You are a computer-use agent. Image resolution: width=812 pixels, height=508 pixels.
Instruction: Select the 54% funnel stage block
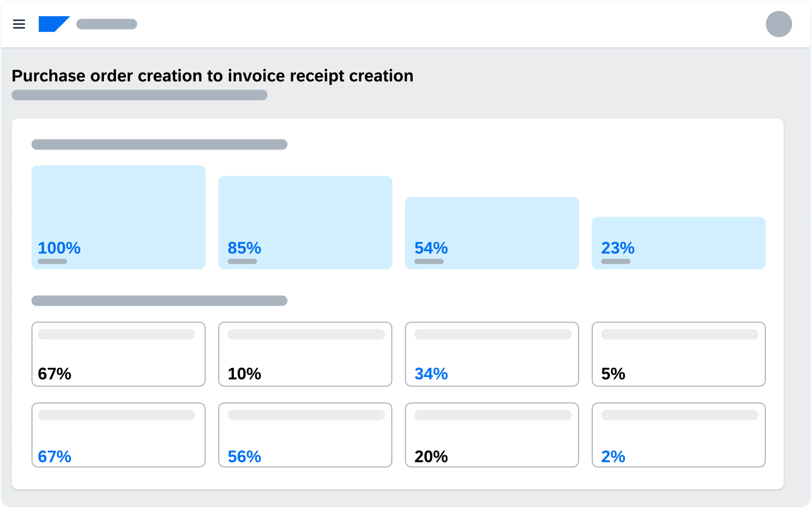[x=492, y=233]
